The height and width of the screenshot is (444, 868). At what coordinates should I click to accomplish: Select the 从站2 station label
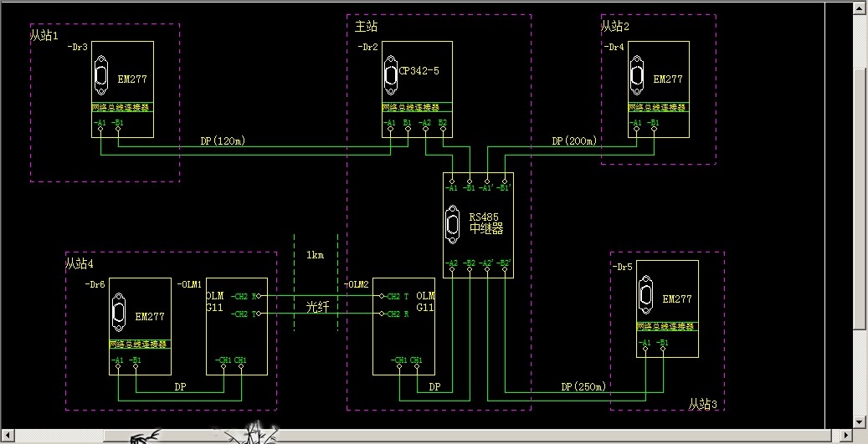[615, 26]
